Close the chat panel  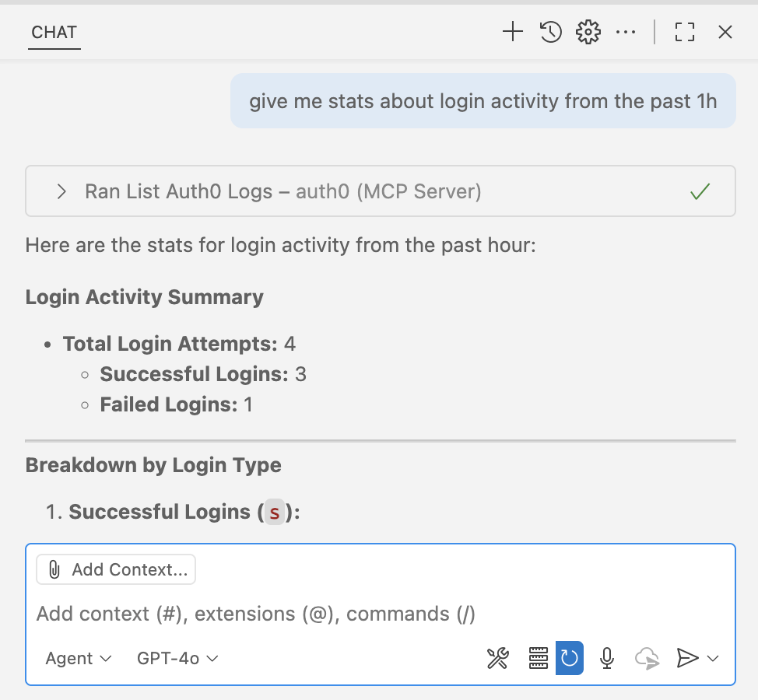725,33
